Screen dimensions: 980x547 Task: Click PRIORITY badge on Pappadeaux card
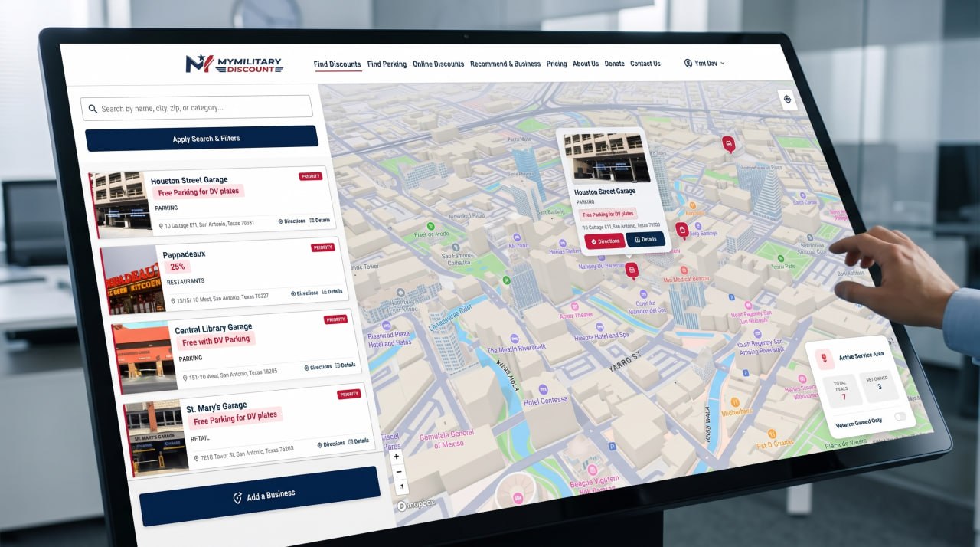(x=322, y=247)
